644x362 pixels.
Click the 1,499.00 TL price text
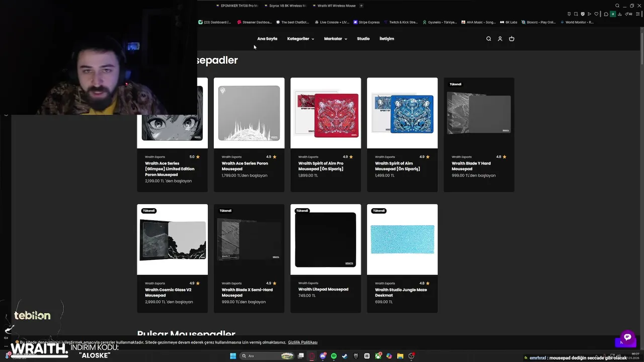tap(385, 175)
